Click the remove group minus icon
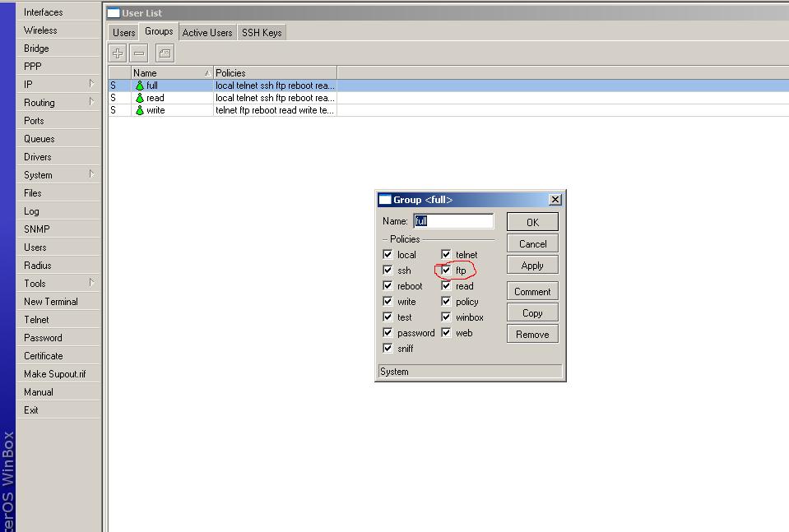This screenshot has width=789, height=532. [138, 52]
